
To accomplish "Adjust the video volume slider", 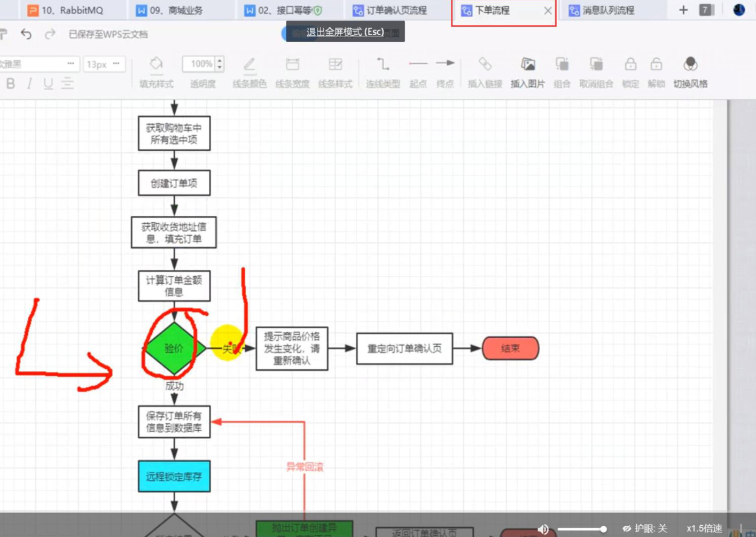I will coord(581,529).
